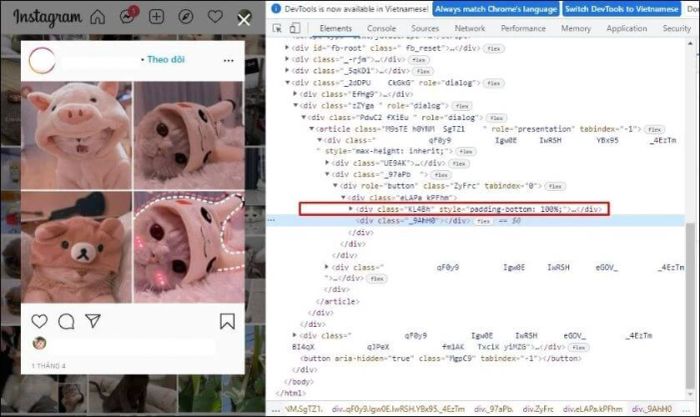Open comments with the speech bubble icon
The image size is (700, 417).
tap(66, 321)
